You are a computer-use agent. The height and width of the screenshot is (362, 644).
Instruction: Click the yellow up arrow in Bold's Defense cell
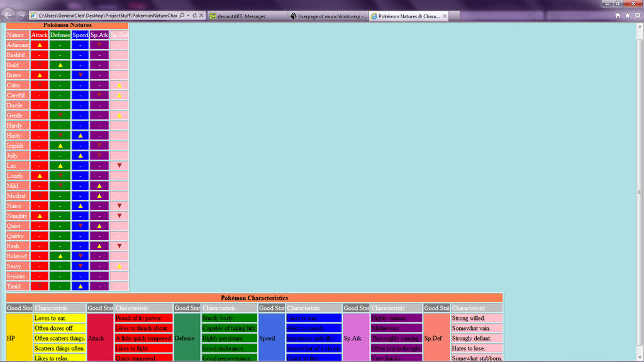tap(60, 65)
